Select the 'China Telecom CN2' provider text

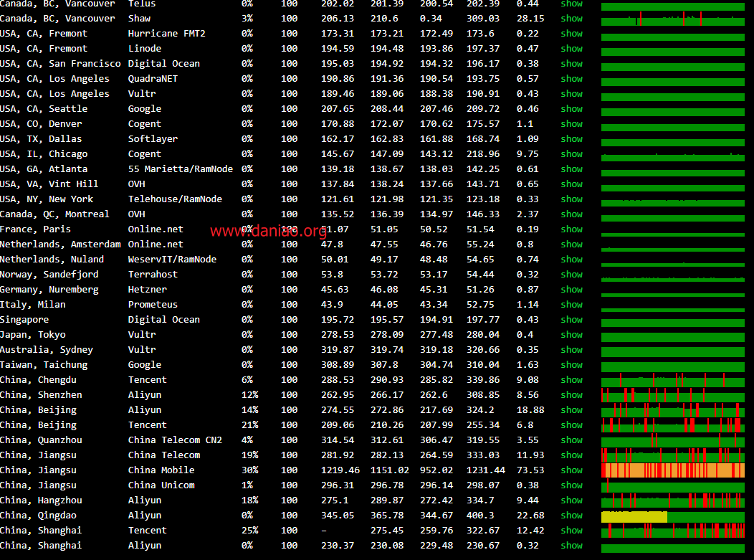click(175, 440)
